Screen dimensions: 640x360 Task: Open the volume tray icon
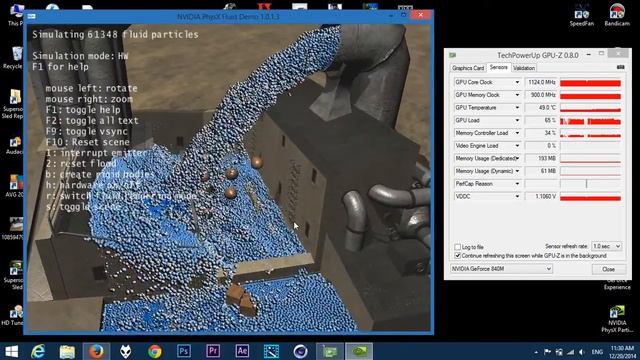[582, 352]
